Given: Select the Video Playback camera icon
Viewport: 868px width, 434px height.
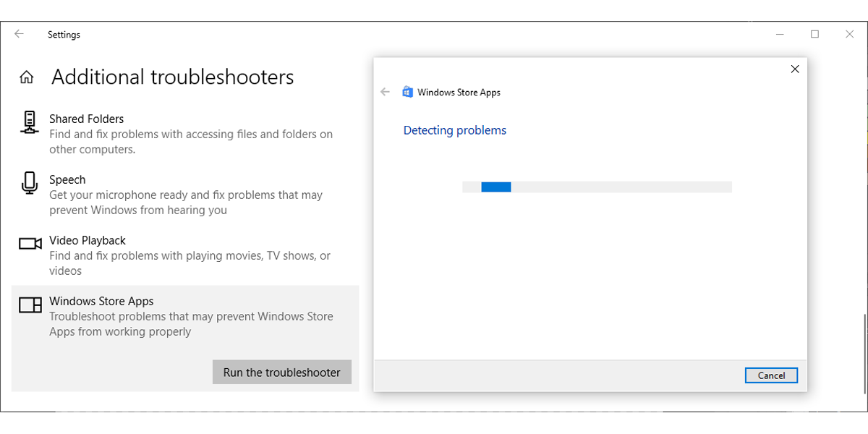Looking at the screenshot, I should tap(30, 244).
